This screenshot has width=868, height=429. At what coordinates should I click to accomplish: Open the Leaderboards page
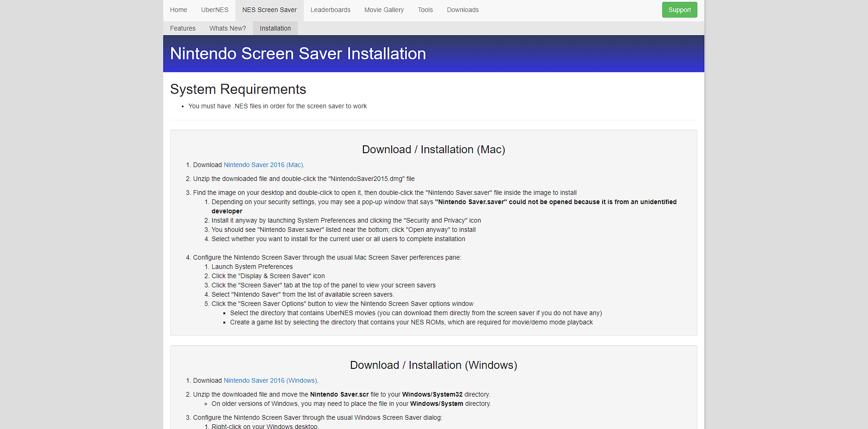tap(330, 10)
